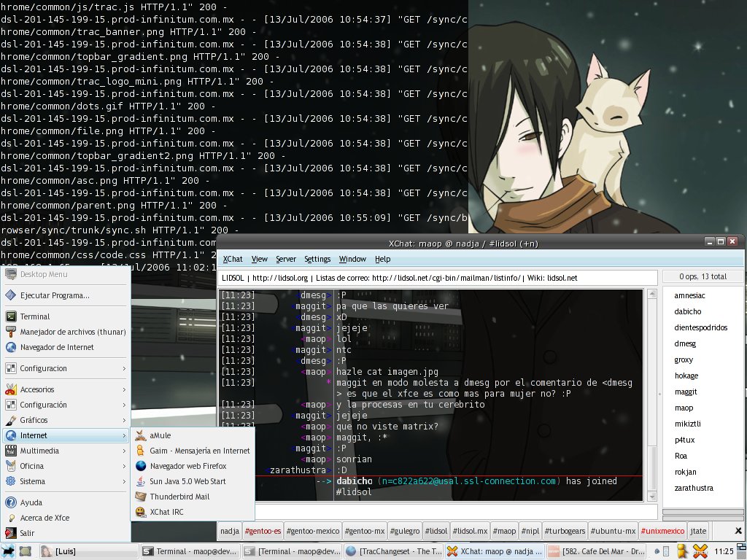Open Acerca de Xfce
Viewport: 747px width, 560px height.
pos(66,518)
